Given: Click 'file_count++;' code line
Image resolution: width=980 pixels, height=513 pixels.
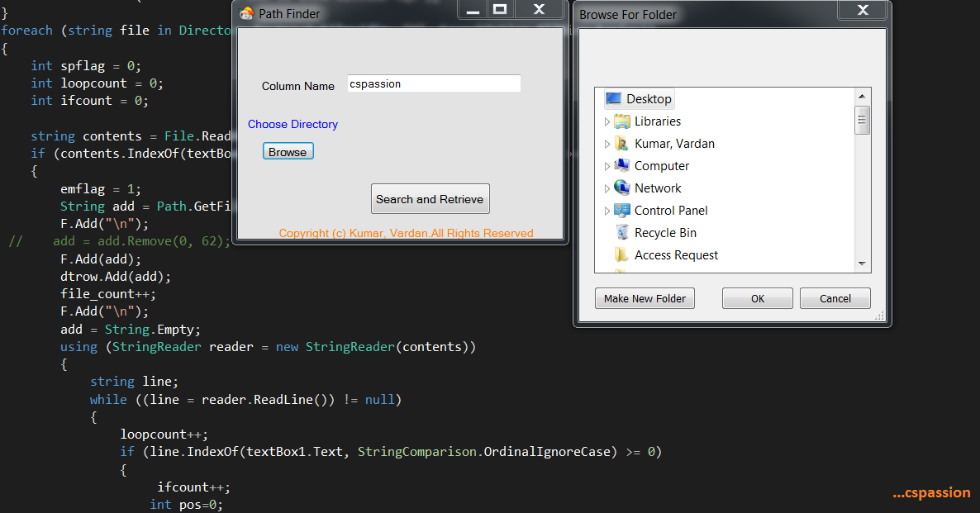Looking at the screenshot, I should 108,294.
